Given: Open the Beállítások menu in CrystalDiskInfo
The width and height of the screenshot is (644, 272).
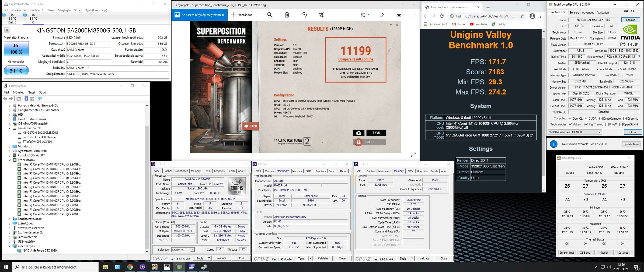Looking at the screenshot, I should coord(37,10).
